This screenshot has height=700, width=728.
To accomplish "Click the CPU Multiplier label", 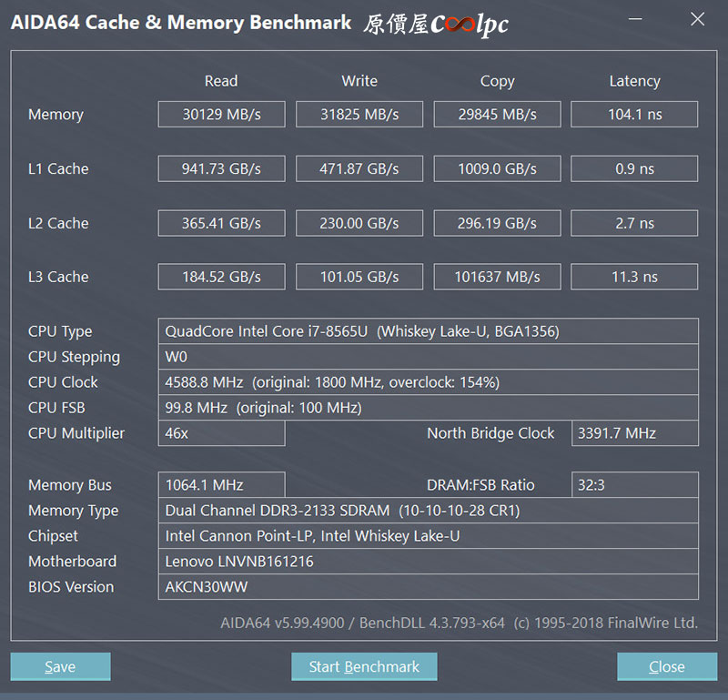I will (76, 434).
